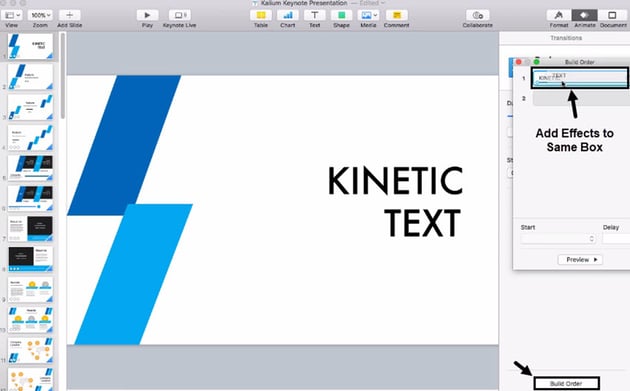Open the Document inspector
Screen dimensions: 630x391
pos(612,15)
